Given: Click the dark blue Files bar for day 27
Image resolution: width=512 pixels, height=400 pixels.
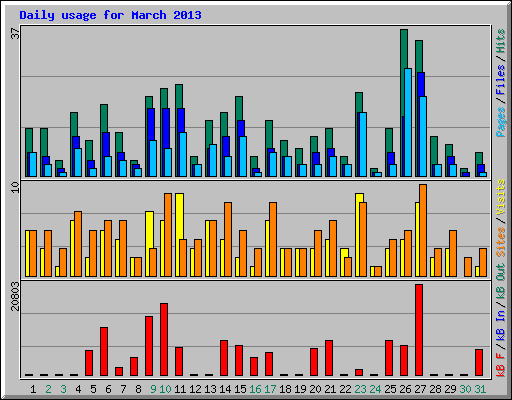Looking at the screenshot, I should 421,84.
